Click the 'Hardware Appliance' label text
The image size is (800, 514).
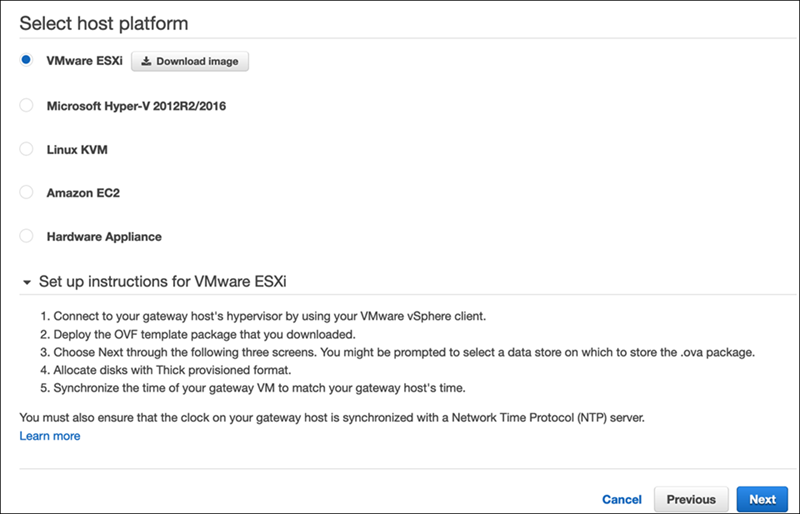point(104,236)
